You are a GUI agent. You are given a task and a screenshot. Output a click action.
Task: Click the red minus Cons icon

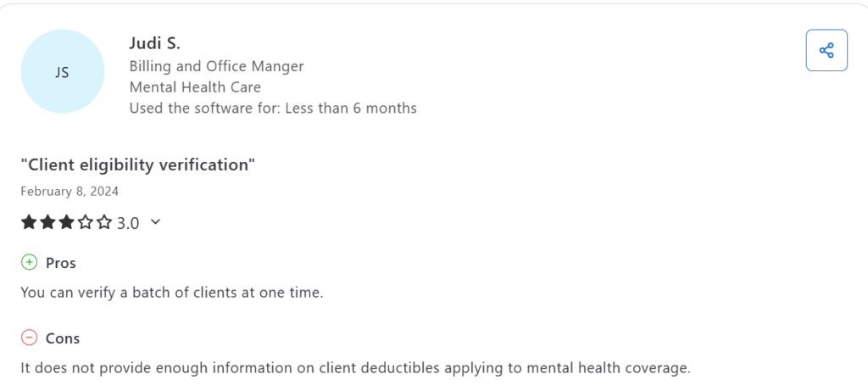(29, 338)
